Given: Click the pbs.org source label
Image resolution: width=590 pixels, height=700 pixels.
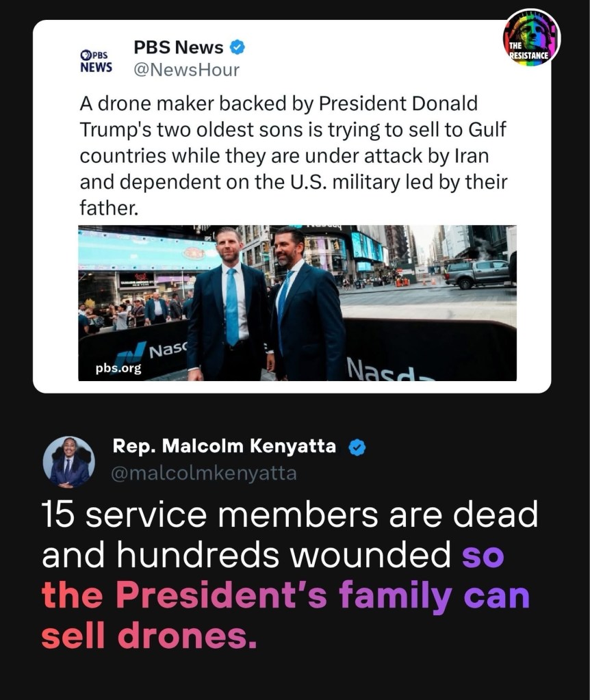Looking at the screenshot, I should pos(118,369).
